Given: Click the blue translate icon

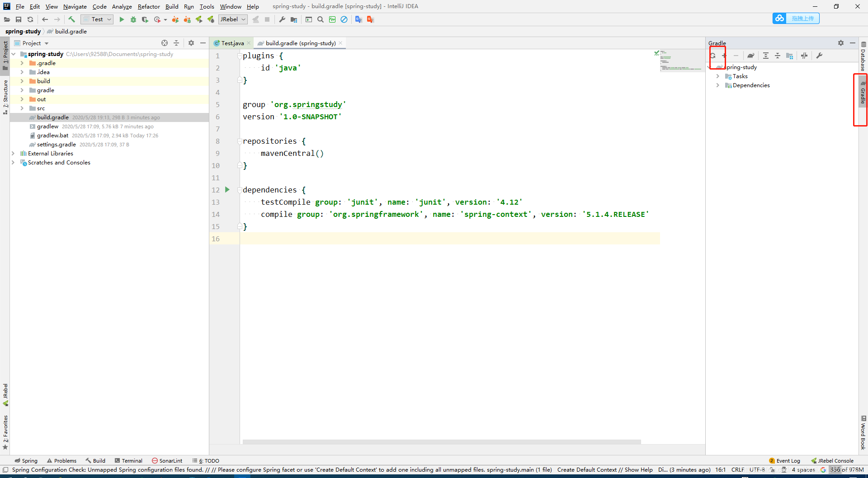Looking at the screenshot, I should coord(359,19).
